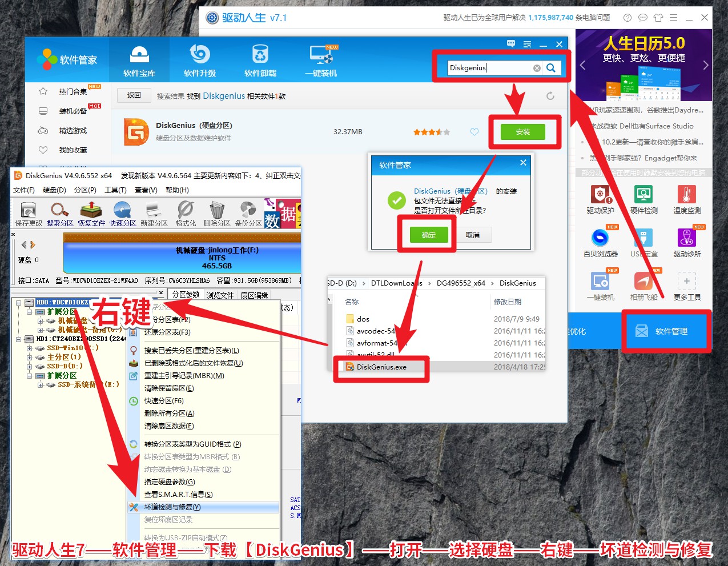The height and width of the screenshot is (566, 728).
Task: Choose 坏道检测与修复 from the context menu
Action: [171, 507]
